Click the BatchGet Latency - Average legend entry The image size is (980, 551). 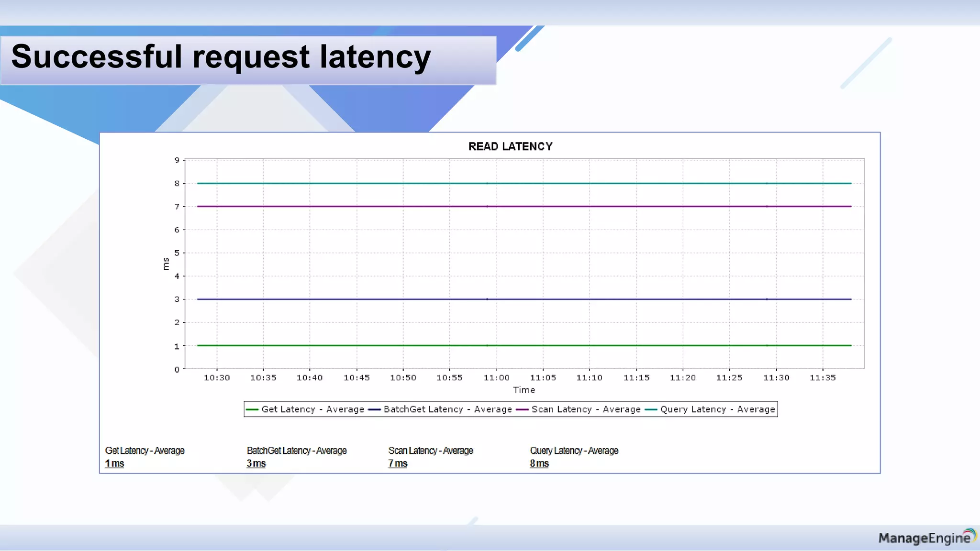pos(440,409)
